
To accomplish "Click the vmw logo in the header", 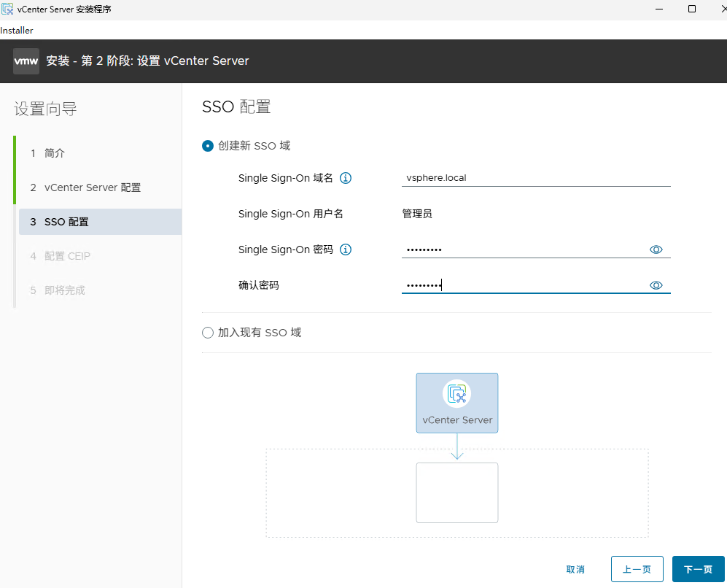I will coord(26,61).
